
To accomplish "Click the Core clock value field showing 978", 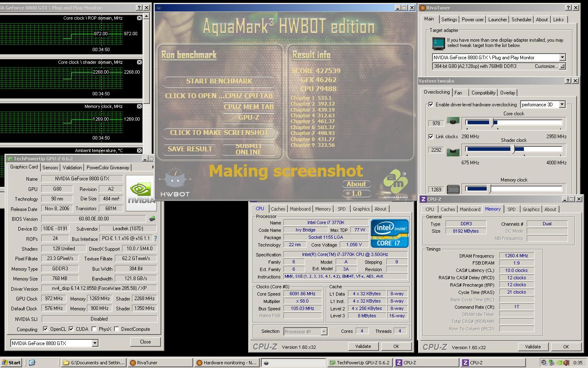I will [x=436, y=123].
